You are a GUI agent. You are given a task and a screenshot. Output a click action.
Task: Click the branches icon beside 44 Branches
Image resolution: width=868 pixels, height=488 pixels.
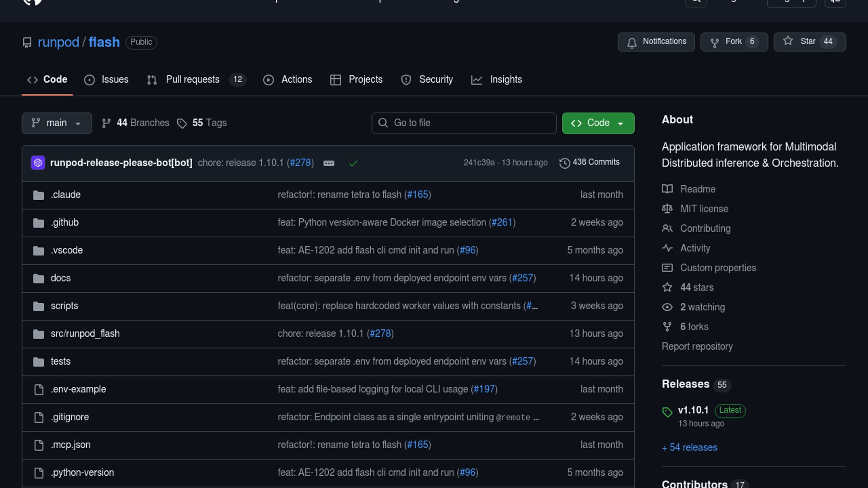point(106,123)
